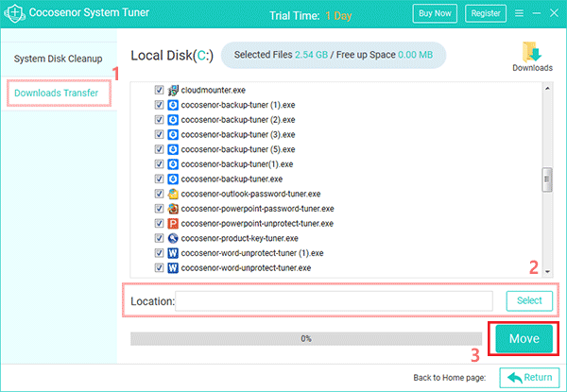The image size is (567, 392).
Task: Click file name cocosenor-backup-tuner (2).exe
Action: pyautogui.click(x=238, y=120)
